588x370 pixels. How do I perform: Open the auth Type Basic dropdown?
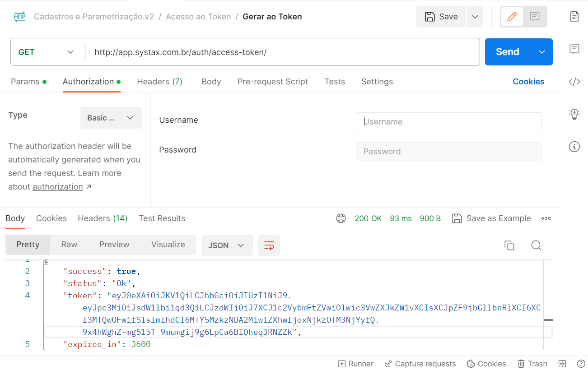[111, 118]
